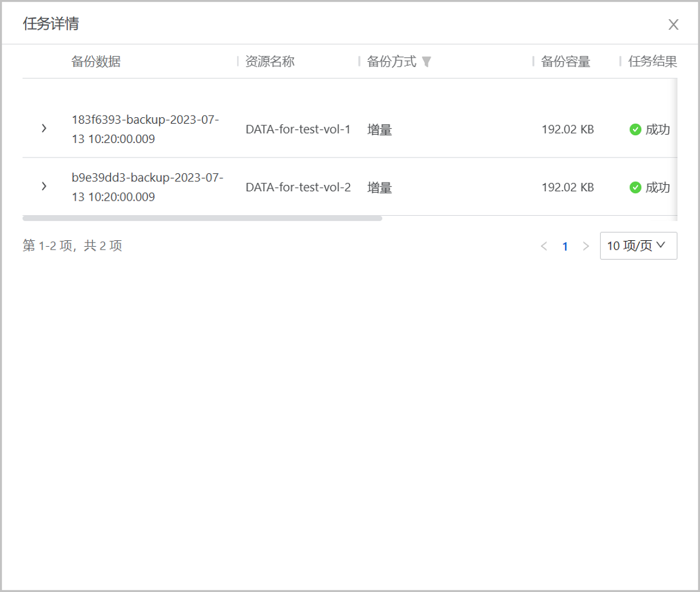700x592 pixels.
Task: Open the 10 项/页 page size dropdown
Action: tap(638, 246)
